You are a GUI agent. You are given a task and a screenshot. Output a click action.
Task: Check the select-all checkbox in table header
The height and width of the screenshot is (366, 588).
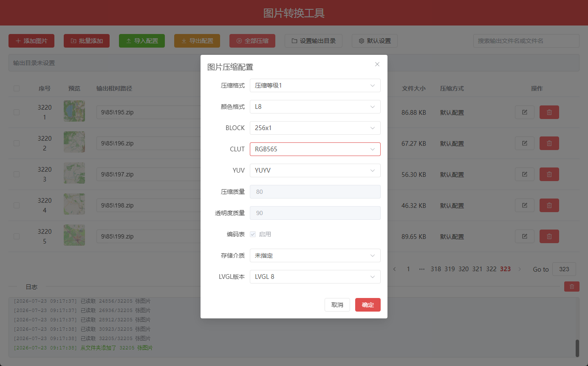point(17,88)
